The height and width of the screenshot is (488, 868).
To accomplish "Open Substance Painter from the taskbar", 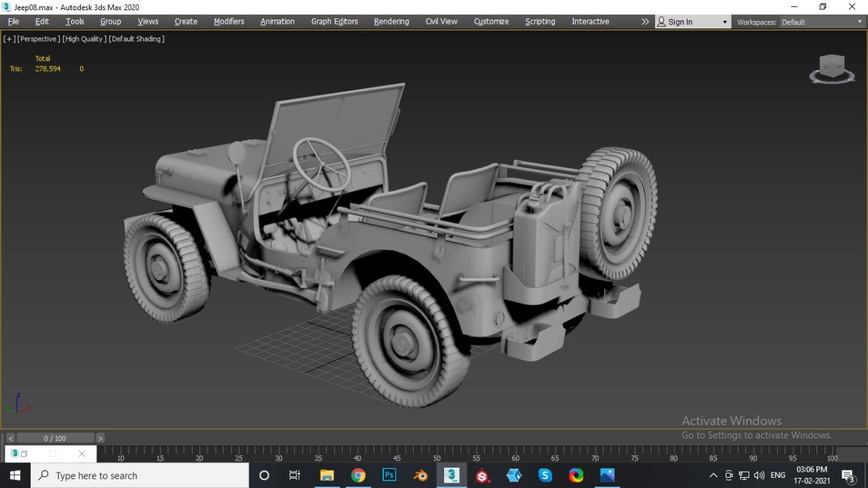I will point(483,476).
